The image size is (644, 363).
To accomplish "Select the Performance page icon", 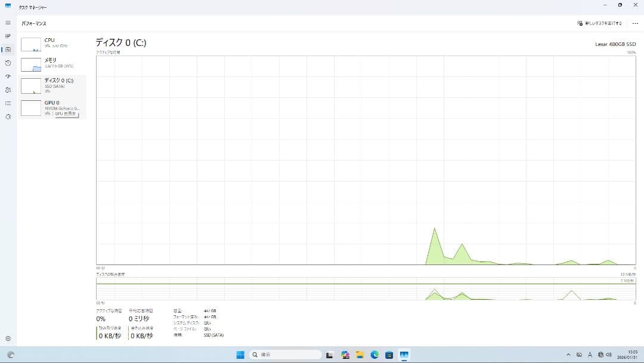I will [8, 50].
